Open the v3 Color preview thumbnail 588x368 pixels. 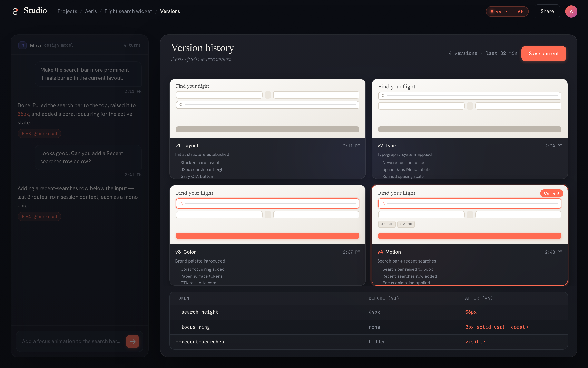click(x=267, y=215)
